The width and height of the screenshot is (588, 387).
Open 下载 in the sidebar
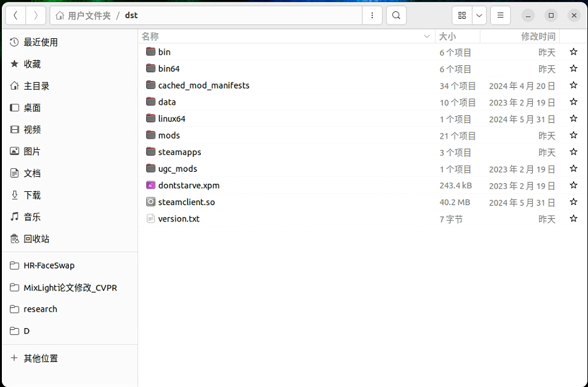(70, 195)
